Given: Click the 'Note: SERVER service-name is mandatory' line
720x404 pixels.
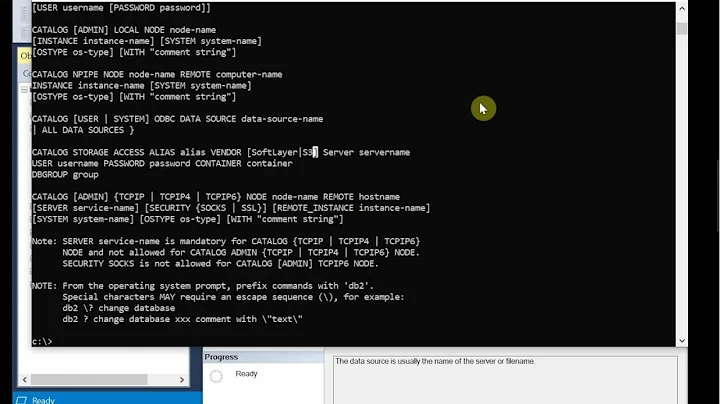Looking at the screenshot, I should (226, 241).
